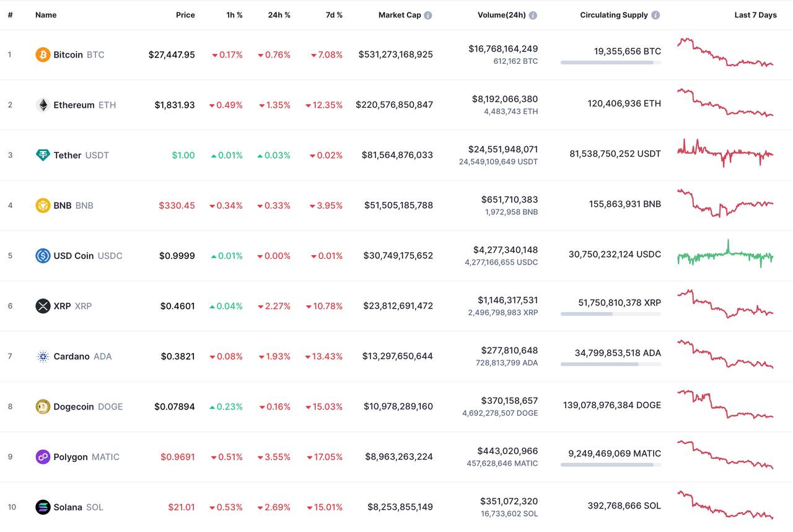The width and height of the screenshot is (793, 532).
Task: Click the BNB coin logo icon
Action: (43, 205)
